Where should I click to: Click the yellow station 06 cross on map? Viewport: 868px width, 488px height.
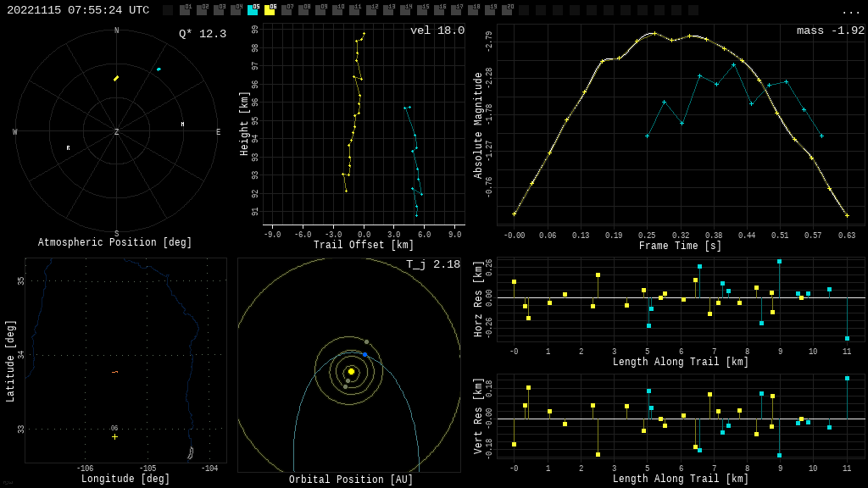tap(115, 436)
